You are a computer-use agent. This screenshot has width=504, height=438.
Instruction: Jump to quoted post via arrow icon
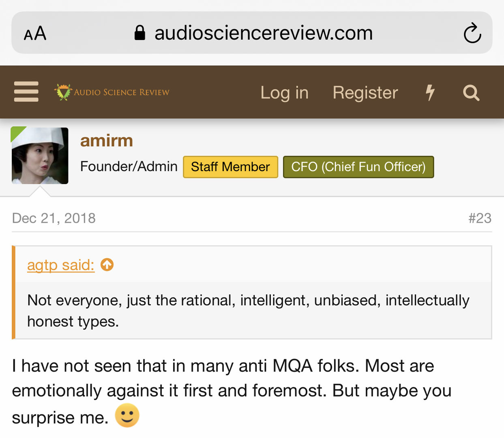tap(107, 265)
